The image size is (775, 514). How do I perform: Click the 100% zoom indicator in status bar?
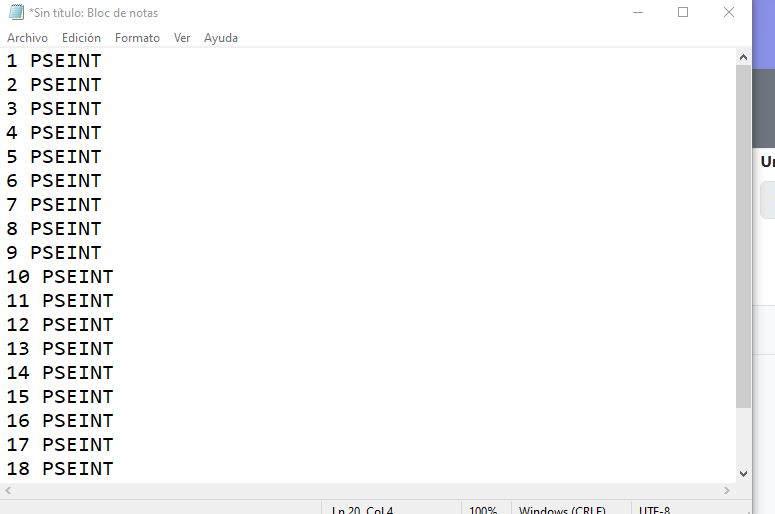click(x=483, y=509)
